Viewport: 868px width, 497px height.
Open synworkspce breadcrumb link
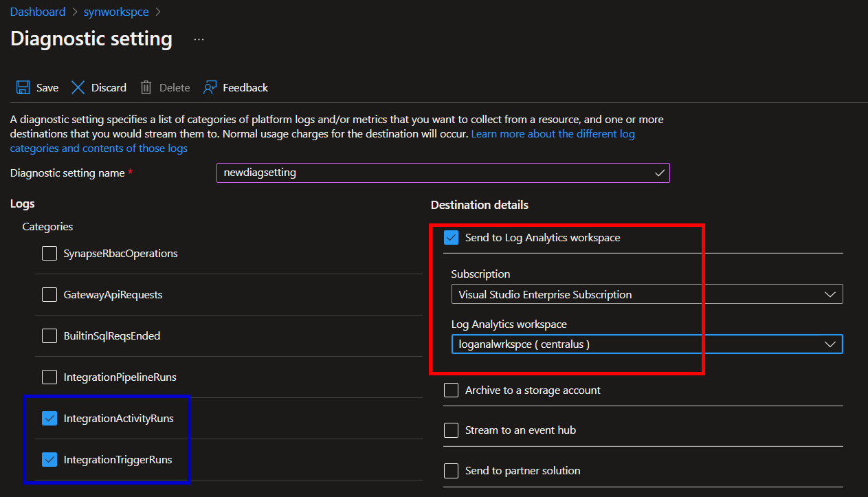(x=116, y=12)
